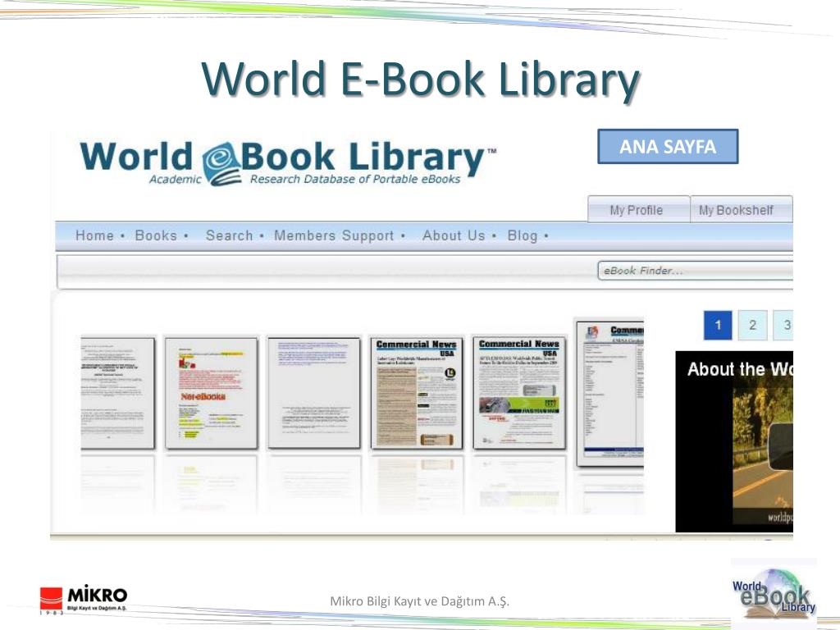Click the World eBook Library logo header
The width and height of the screenshot is (840, 630).
pos(288,162)
